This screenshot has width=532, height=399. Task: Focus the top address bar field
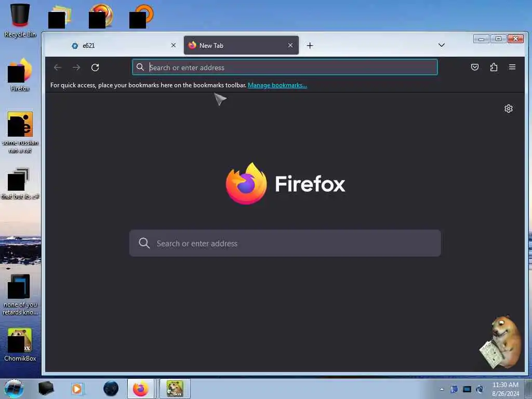tap(285, 67)
